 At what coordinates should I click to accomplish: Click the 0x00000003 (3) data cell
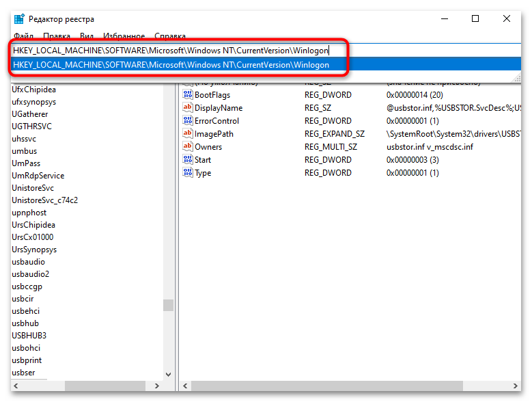click(x=412, y=159)
